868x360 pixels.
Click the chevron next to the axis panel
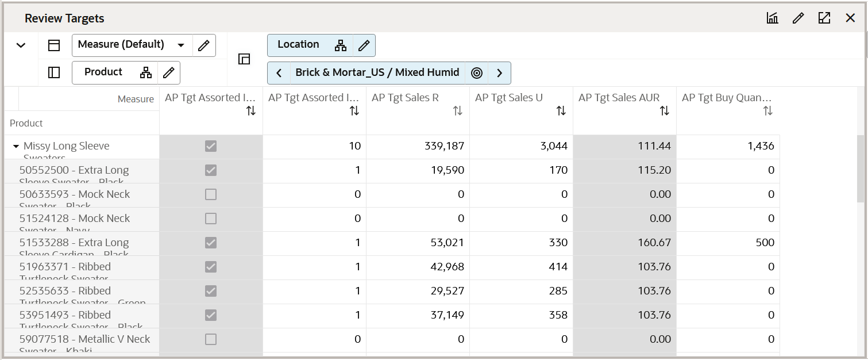coord(21,44)
